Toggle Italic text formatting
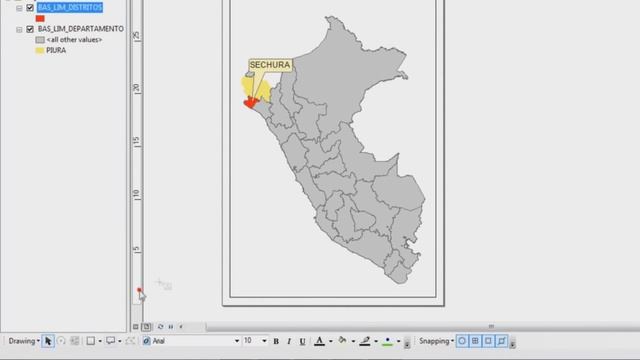Screen dimensions: 640x360 pyautogui.click(x=289, y=341)
